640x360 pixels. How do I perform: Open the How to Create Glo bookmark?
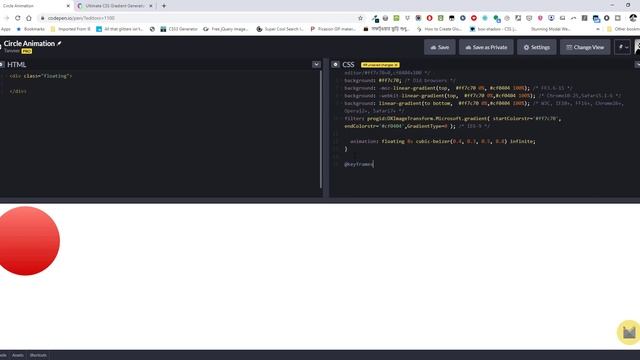[x=439, y=29]
